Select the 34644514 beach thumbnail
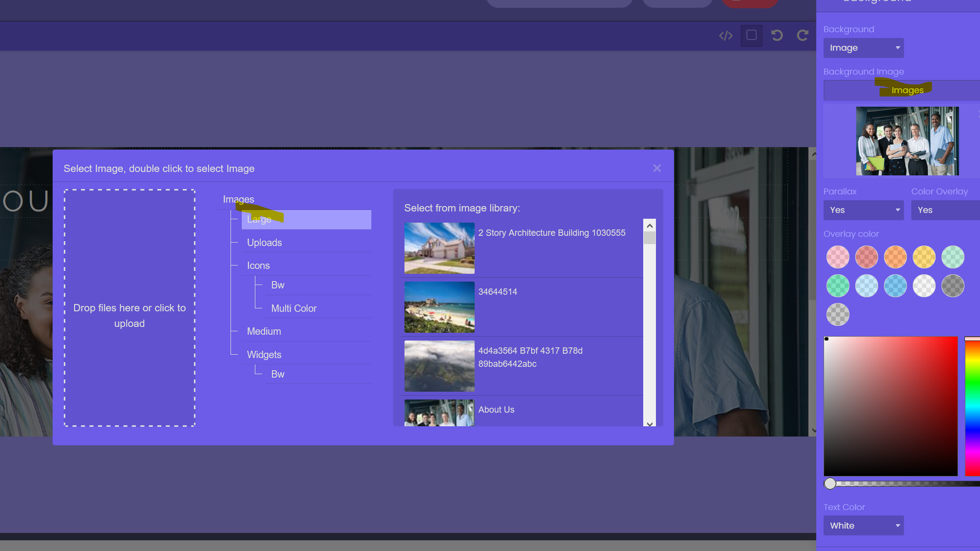Image resolution: width=980 pixels, height=551 pixels. 439,307
